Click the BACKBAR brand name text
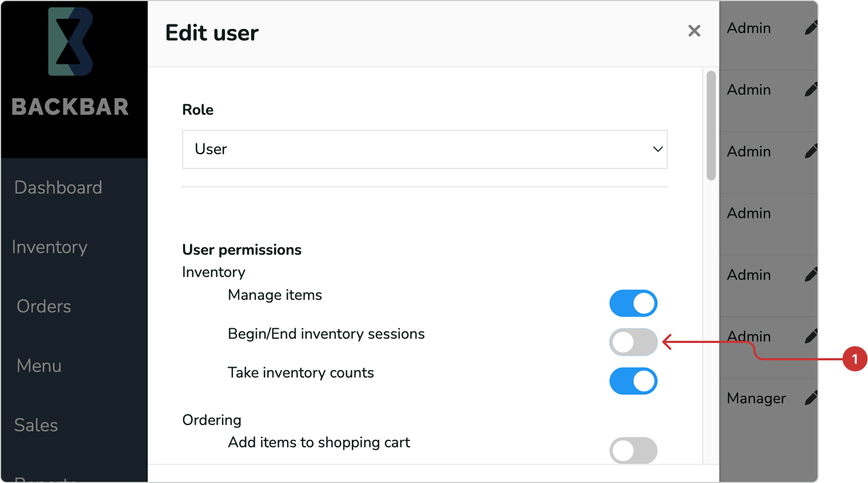Image resolution: width=868 pixels, height=483 pixels. [71, 107]
